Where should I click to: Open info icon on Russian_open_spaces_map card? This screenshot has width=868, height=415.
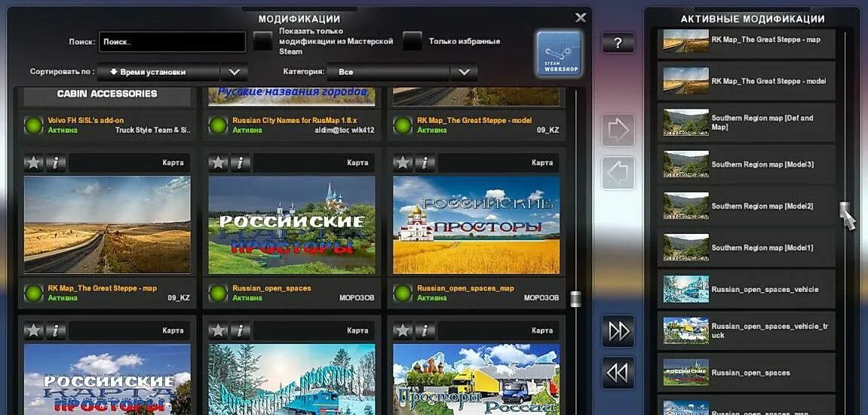point(425,163)
